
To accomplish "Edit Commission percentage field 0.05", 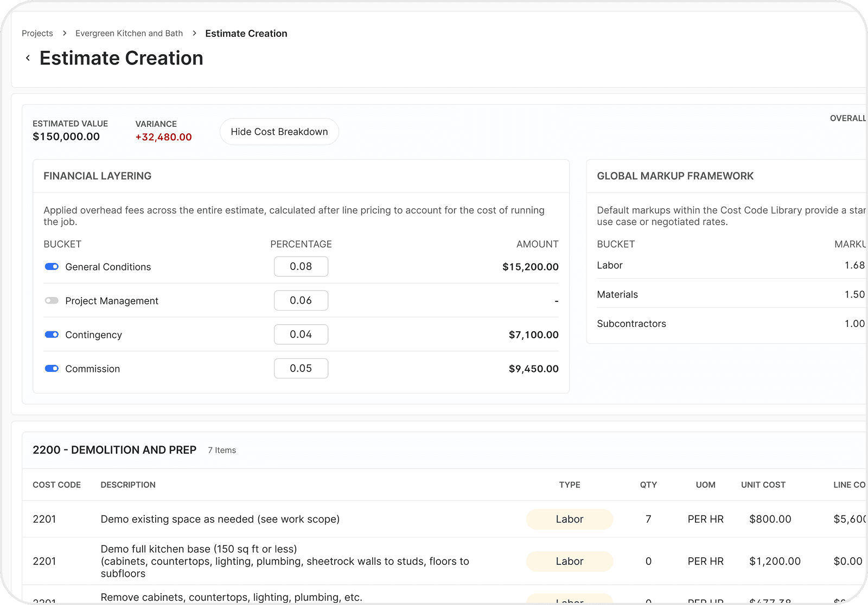I will pyautogui.click(x=301, y=369).
